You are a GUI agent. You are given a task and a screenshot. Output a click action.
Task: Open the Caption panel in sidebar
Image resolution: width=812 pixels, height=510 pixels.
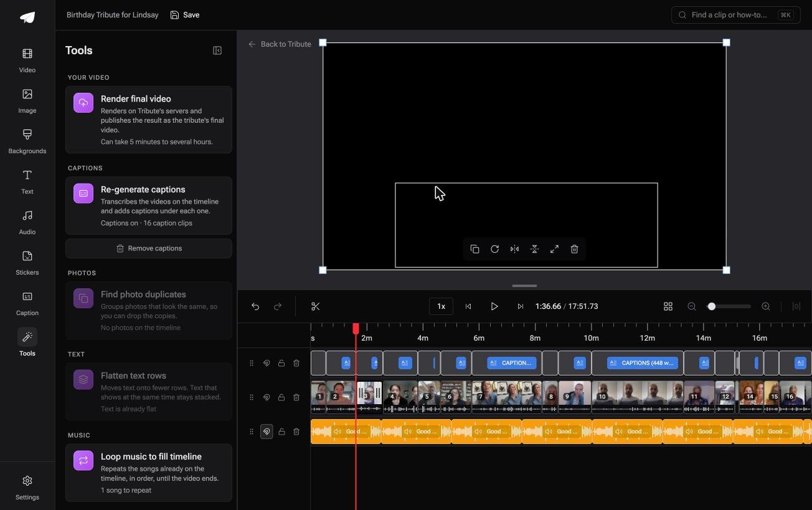pos(27,303)
